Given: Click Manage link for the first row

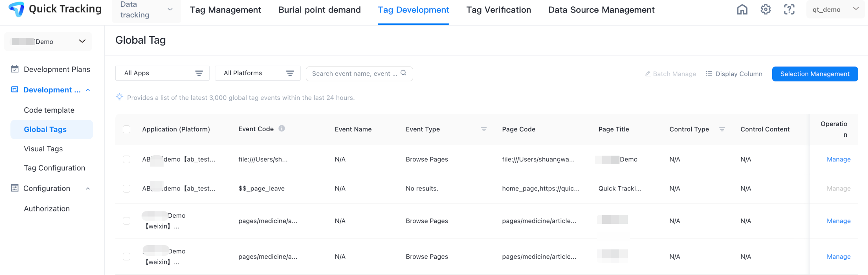Looking at the screenshot, I should click(839, 159).
